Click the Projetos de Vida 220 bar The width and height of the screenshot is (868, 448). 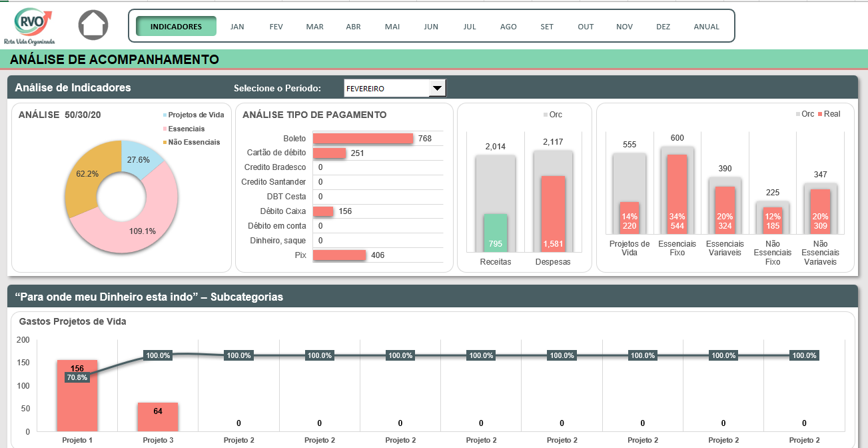[x=630, y=218]
